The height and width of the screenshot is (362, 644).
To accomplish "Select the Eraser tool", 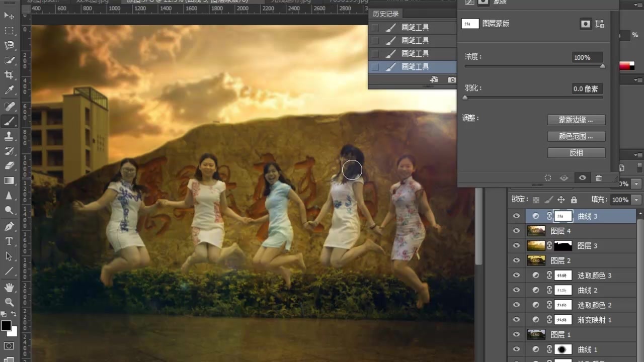I will click(9, 165).
